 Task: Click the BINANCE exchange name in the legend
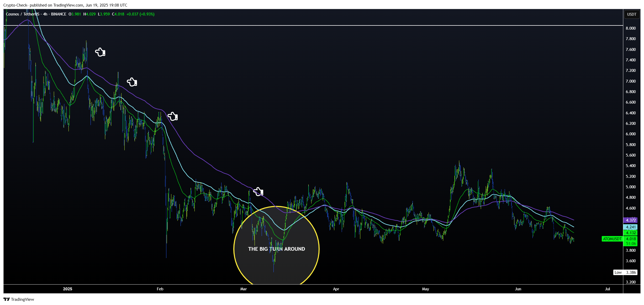pos(59,14)
